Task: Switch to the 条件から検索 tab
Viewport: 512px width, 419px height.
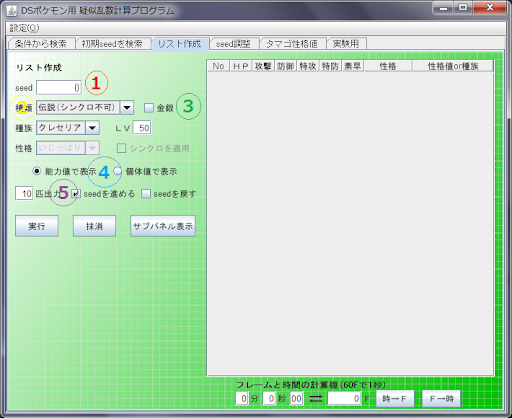Action: point(41,44)
